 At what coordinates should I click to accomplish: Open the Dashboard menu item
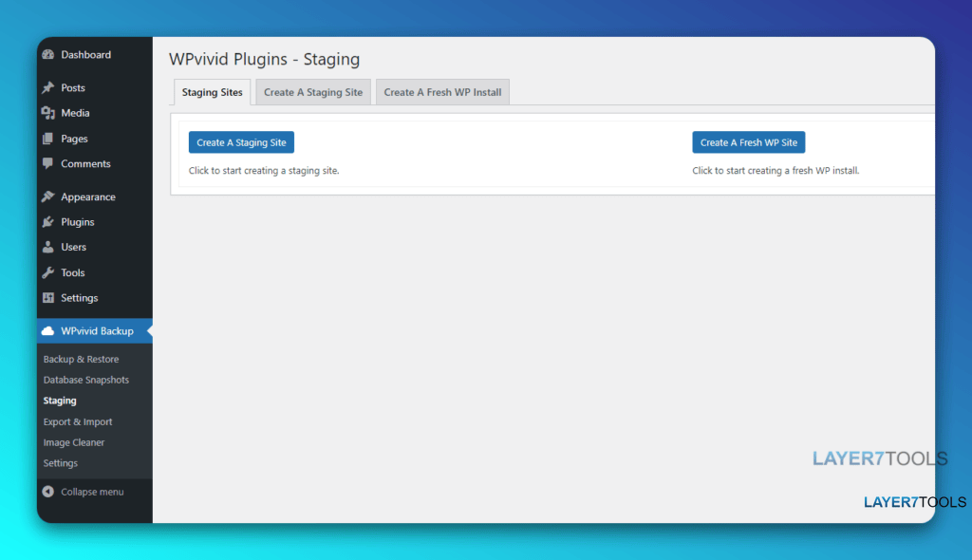pyautogui.click(x=85, y=54)
